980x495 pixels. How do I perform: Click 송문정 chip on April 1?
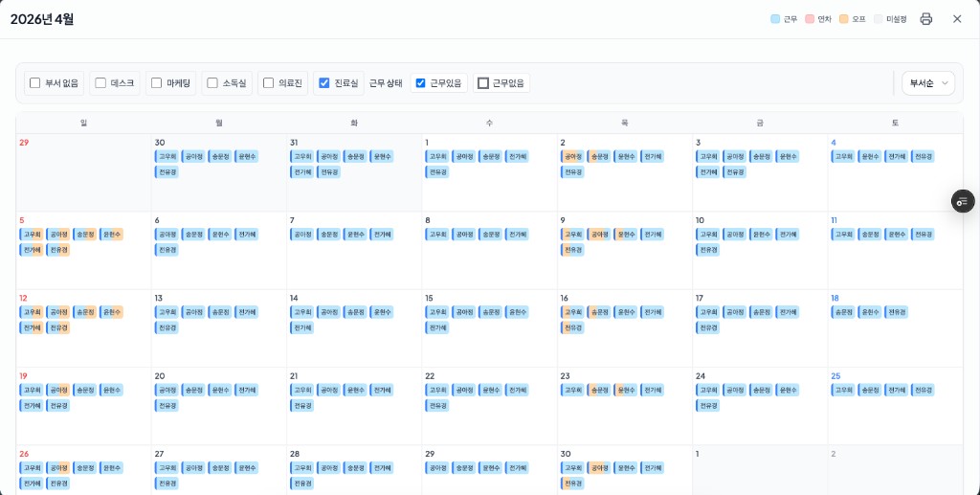491,156
